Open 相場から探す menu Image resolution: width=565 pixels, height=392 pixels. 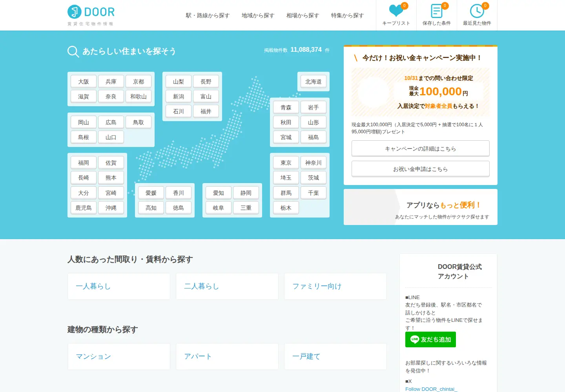[x=303, y=15]
